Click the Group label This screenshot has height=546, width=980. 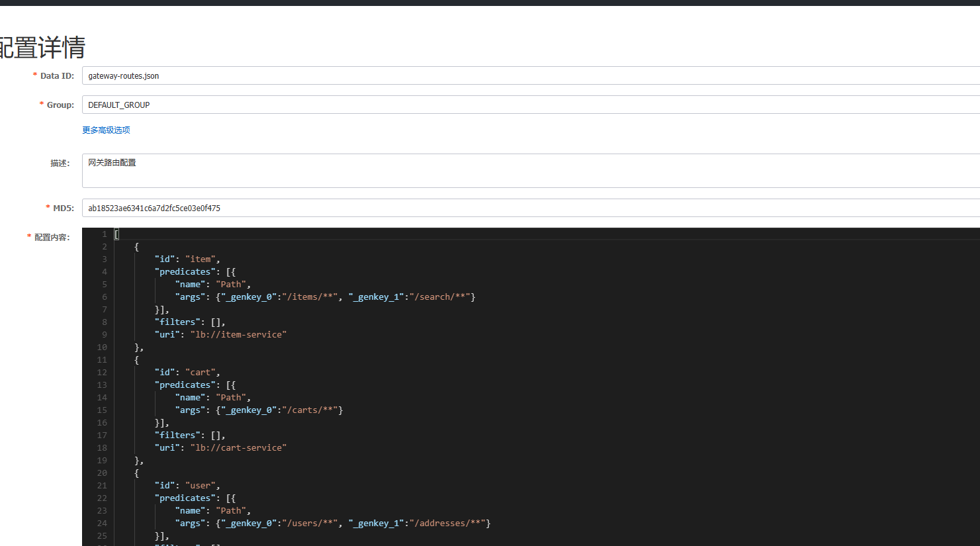click(x=60, y=105)
